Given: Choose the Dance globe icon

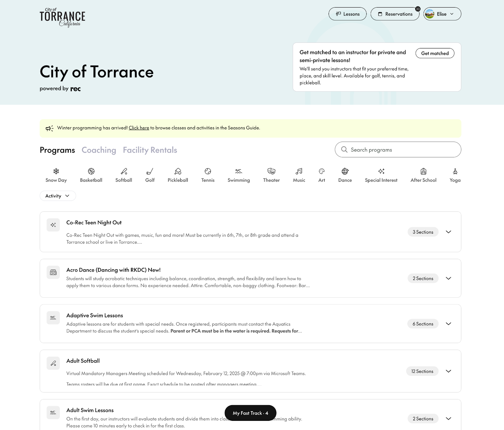Looking at the screenshot, I should pyautogui.click(x=345, y=171).
